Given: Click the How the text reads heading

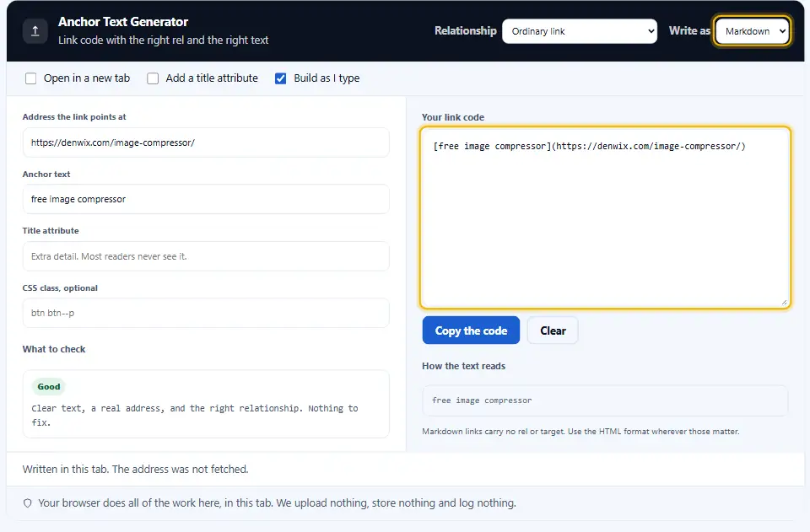Looking at the screenshot, I should [463, 366].
